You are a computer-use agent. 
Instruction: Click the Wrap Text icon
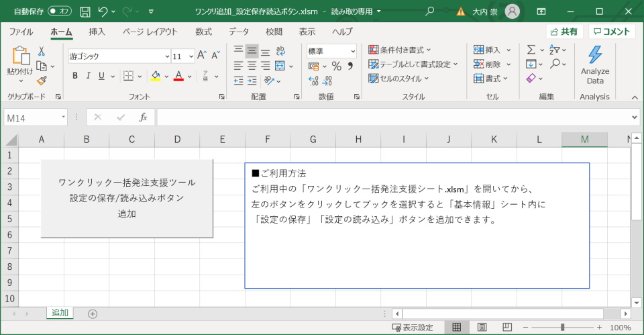click(x=280, y=51)
